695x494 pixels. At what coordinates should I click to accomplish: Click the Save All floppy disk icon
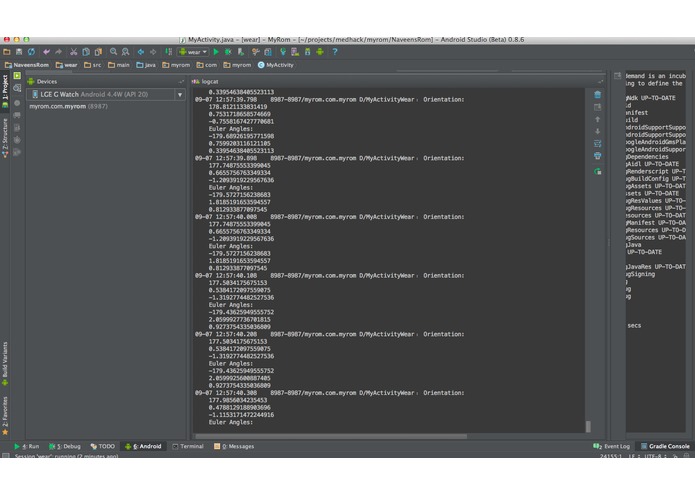tap(19, 52)
